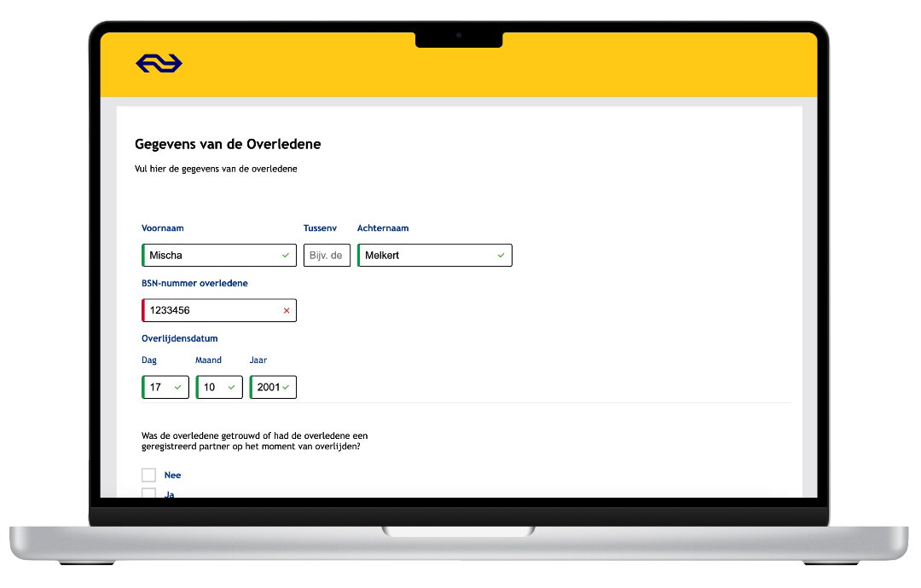This screenshot has width=921, height=588.
Task: Click the Achternaam label
Action: [383, 228]
